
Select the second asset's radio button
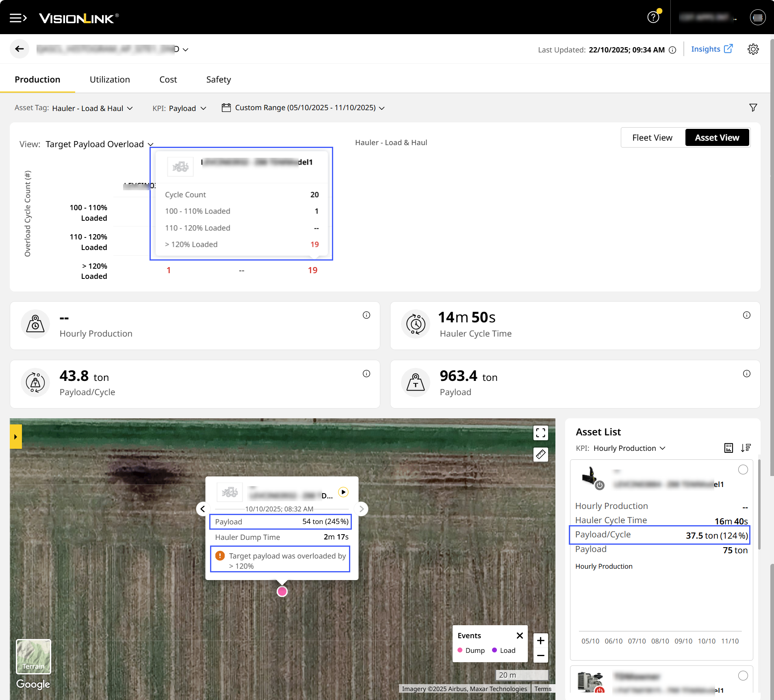[743, 676]
